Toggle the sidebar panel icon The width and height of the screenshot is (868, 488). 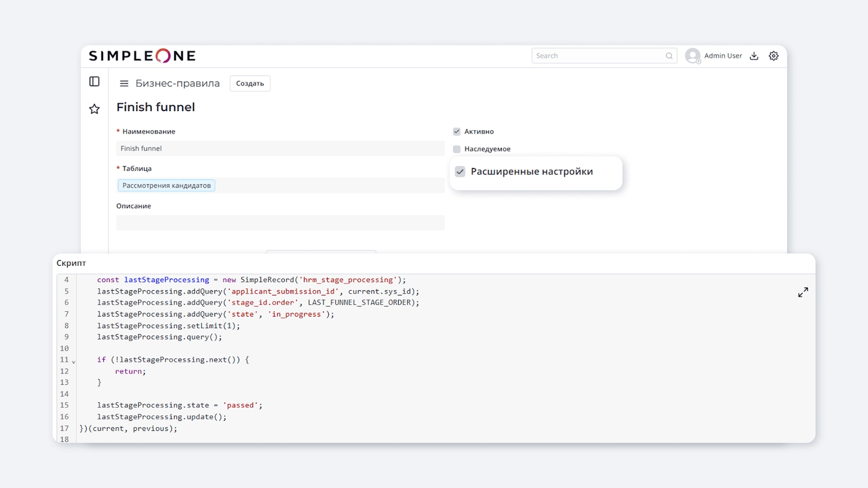click(x=94, y=81)
